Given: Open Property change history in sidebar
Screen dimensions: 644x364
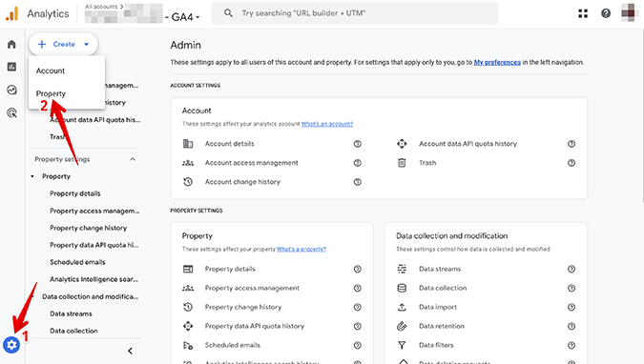Looking at the screenshot, I should [89, 228].
